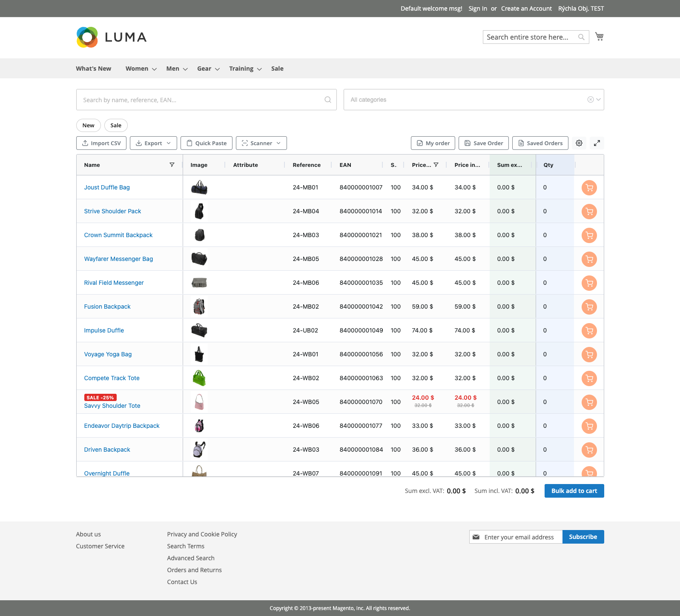
Task: Open Advanced Search link
Action: 191,558
